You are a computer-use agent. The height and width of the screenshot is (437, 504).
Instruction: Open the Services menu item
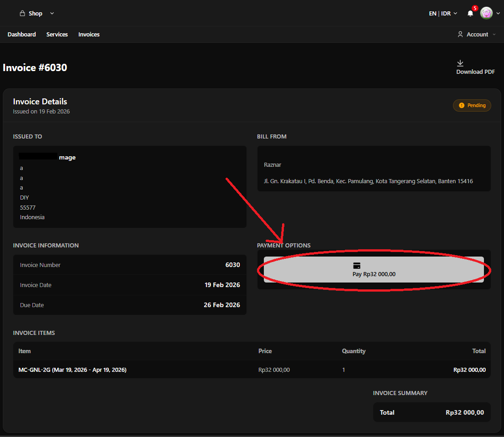57,35
